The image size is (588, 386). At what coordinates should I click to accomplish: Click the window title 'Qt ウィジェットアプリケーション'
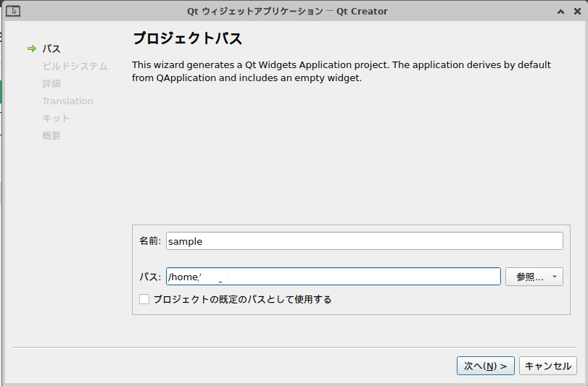click(x=255, y=12)
